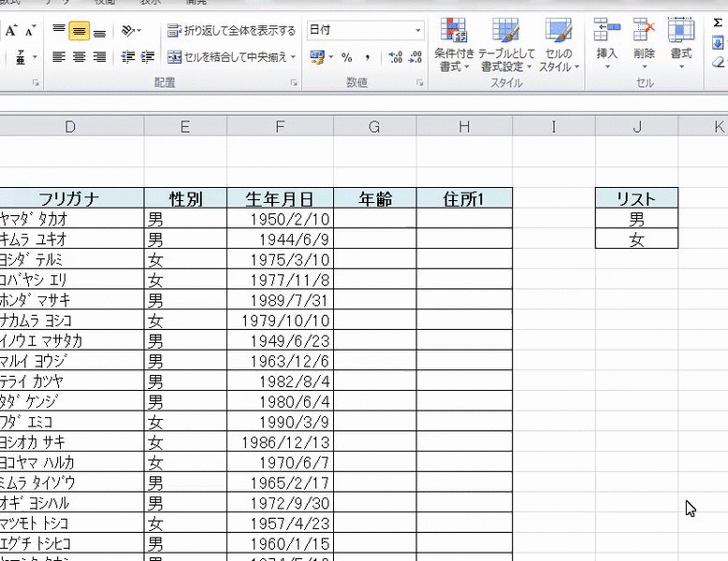Click the リスト header cell
Image resolution: width=728 pixels, height=561 pixels.
(x=636, y=198)
